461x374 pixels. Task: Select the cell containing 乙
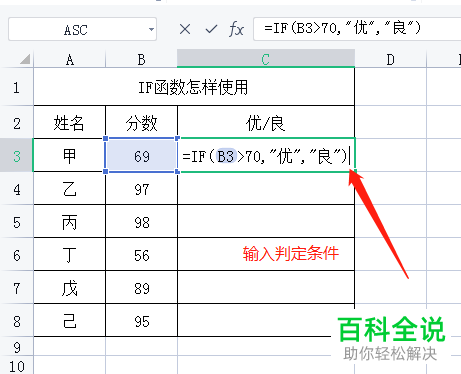click(69, 189)
